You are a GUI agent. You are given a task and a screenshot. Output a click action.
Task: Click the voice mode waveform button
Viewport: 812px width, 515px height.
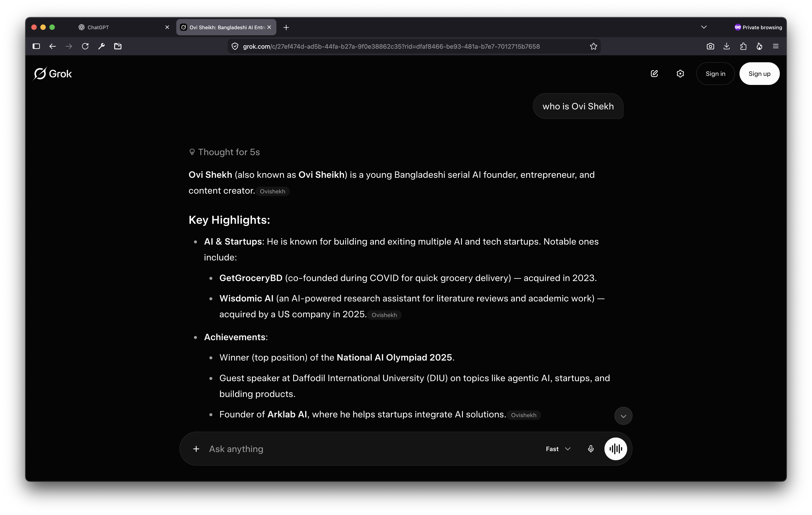[615, 449]
